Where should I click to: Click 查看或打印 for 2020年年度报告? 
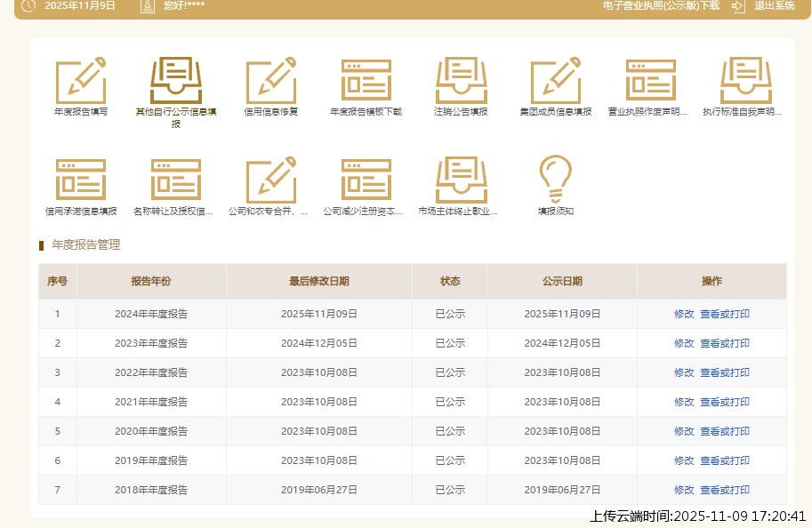tap(725, 431)
